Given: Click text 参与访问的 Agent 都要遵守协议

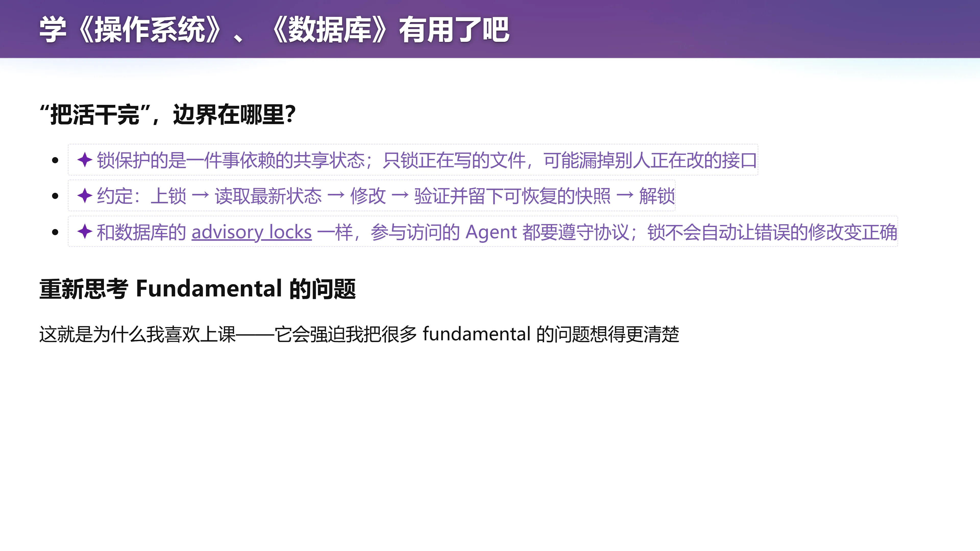Looking at the screenshot, I should tap(500, 232).
